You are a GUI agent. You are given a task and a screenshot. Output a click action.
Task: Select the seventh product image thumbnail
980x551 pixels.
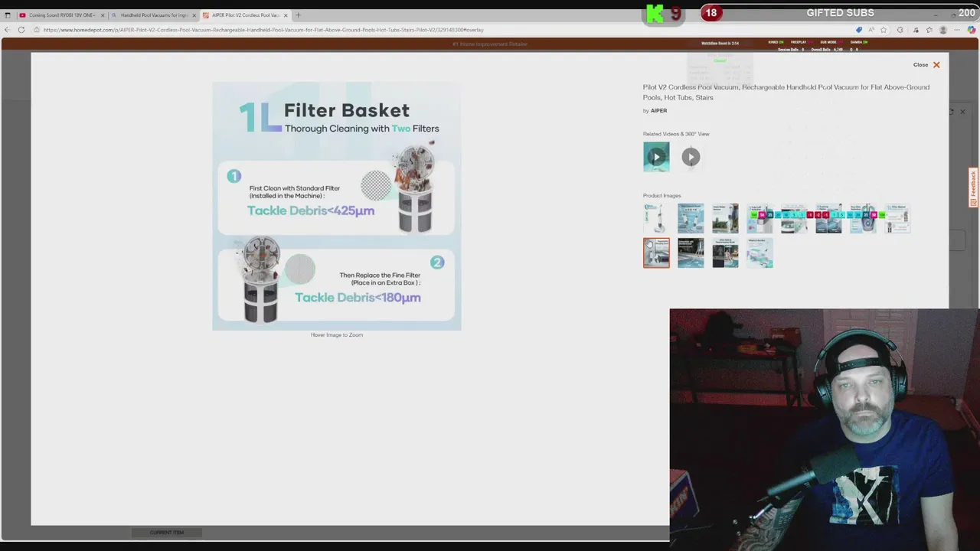click(x=863, y=218)
